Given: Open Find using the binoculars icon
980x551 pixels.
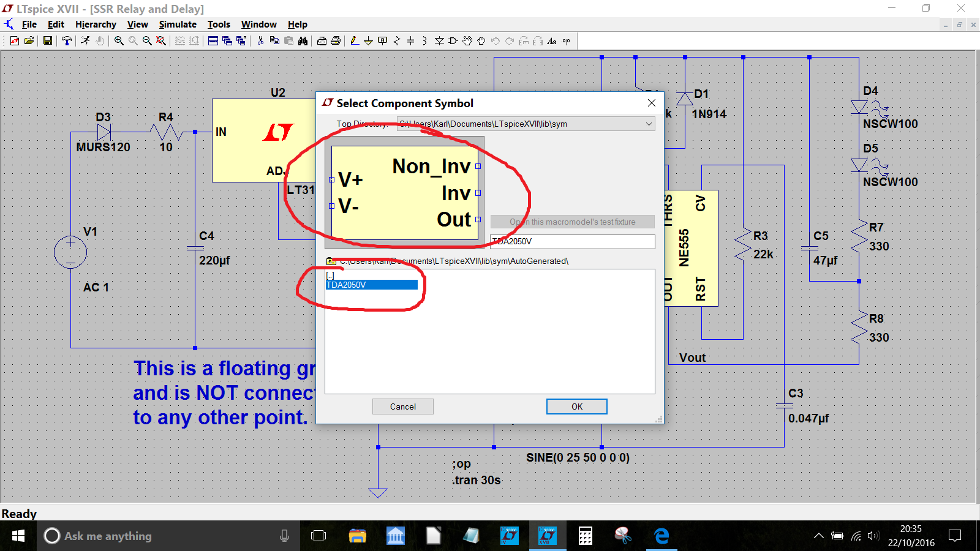Looking at the screenshot, I should [x=303, y=41].
